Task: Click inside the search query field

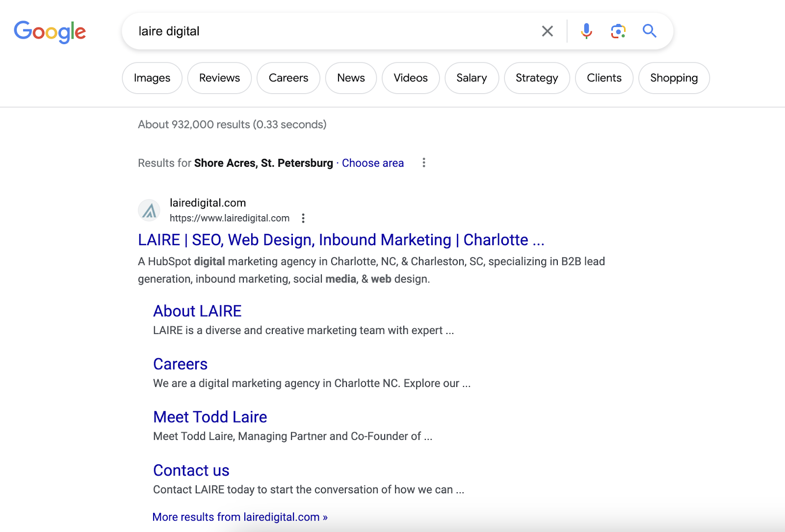Action: pyautogui.click(x=319, y=31)
